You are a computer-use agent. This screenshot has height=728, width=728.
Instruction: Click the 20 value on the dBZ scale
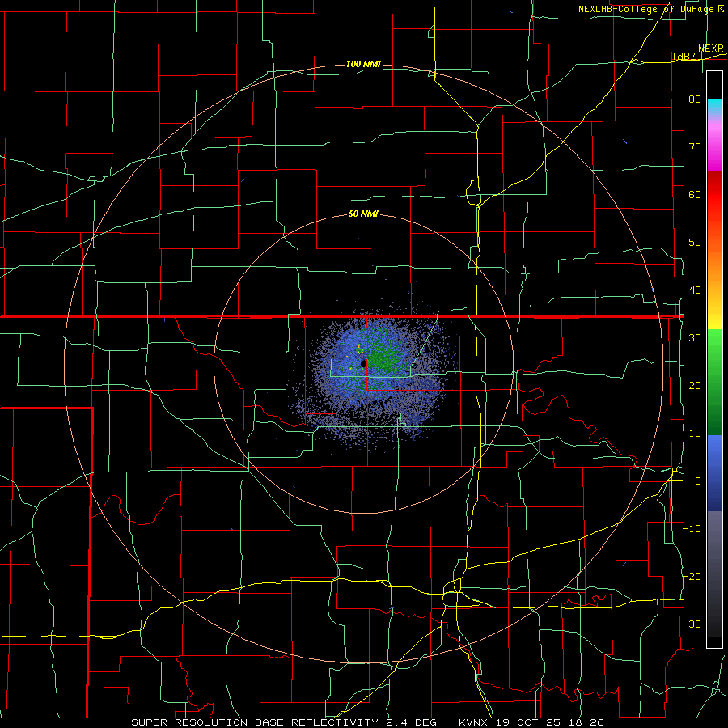695,386
